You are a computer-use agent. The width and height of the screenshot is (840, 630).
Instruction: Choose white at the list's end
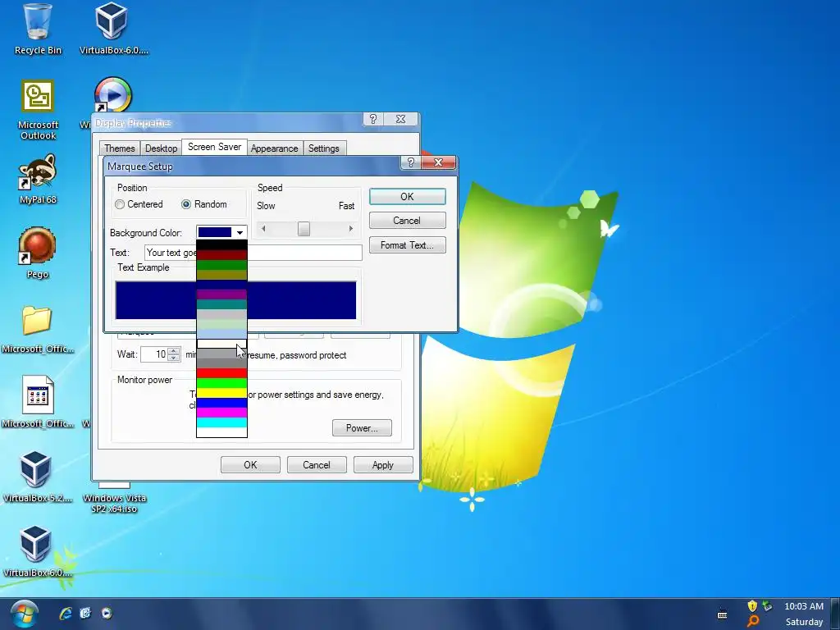221,432
